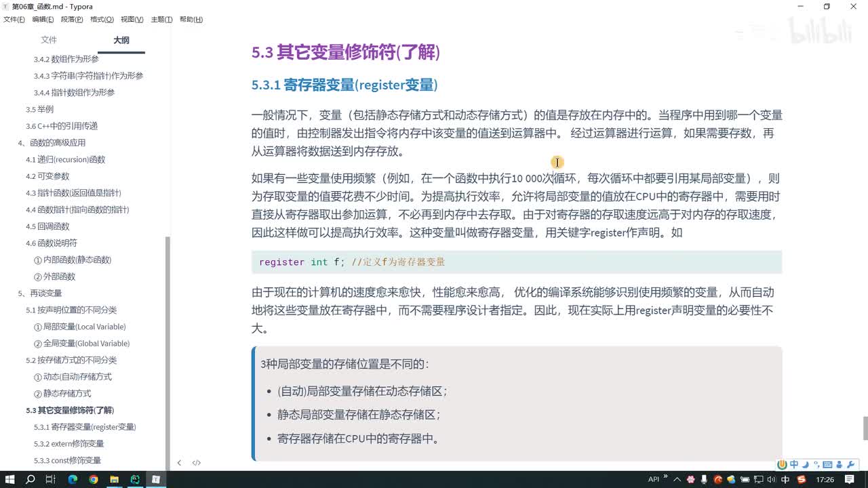Open soft keyboard from IME toolbar
Screen dimensions: 868x488
pos(827,465)
